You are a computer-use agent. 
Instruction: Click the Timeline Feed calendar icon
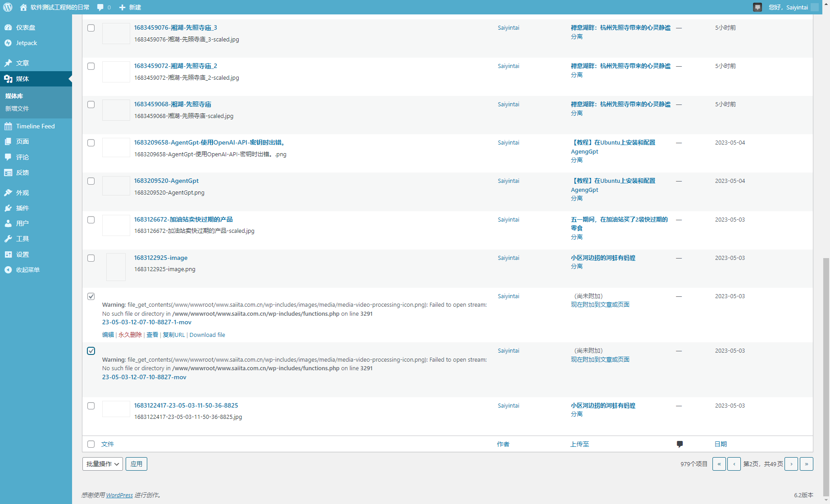[8, 126]
